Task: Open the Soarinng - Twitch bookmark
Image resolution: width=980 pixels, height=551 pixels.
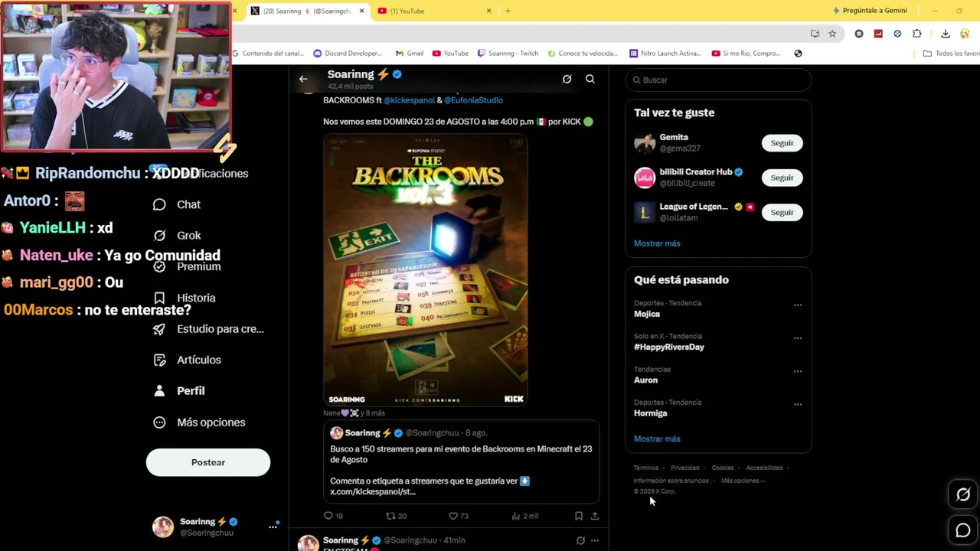Action: coord(508,54)
